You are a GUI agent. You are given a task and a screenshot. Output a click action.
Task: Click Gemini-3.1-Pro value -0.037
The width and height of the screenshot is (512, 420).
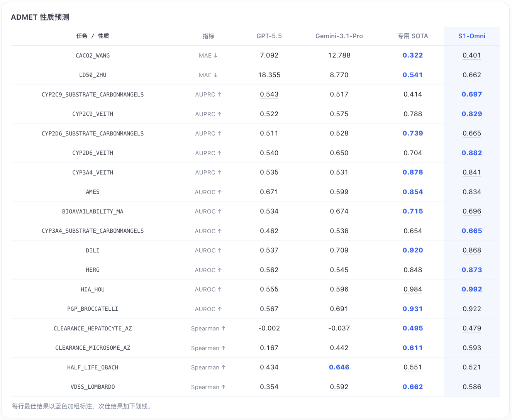click(x=339, y=328)
